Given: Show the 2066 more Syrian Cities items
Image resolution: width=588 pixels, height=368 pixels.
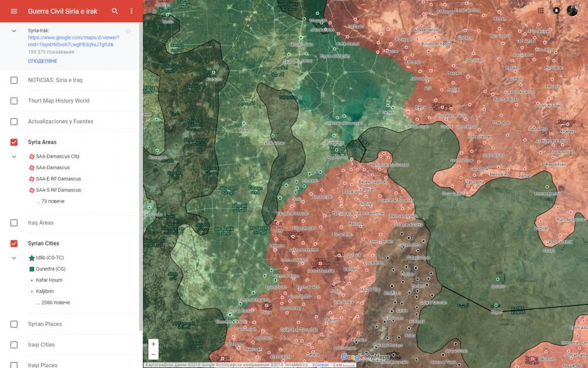Looking at the screenshot, I should click(x=55, y=303).
